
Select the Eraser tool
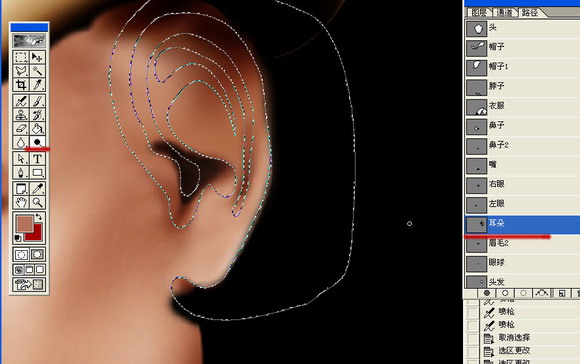(x=21, y=128)
